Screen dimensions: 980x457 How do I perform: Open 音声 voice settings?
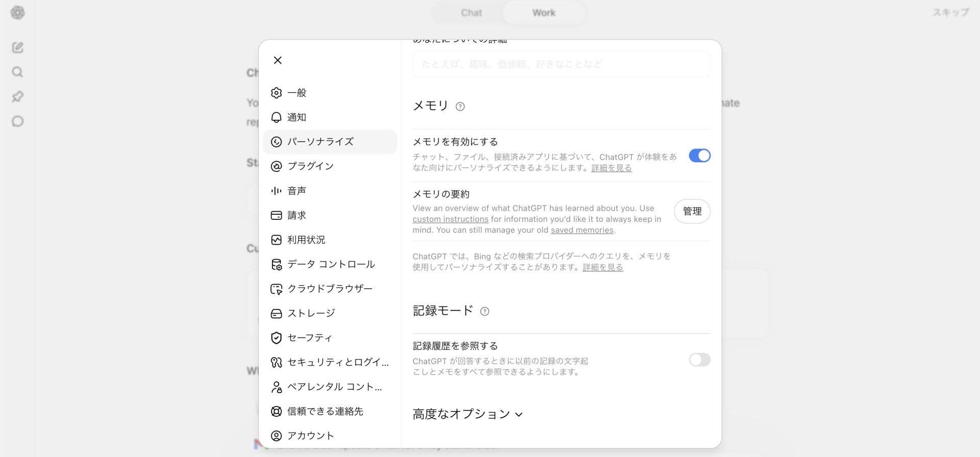click(x=330, y=191)
